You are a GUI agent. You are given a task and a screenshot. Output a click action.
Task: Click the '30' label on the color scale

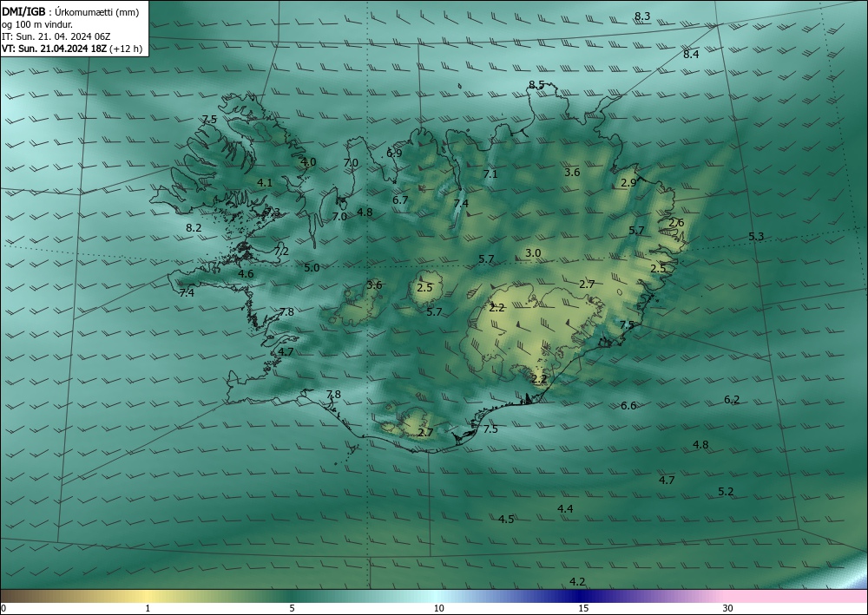(728, 609)
